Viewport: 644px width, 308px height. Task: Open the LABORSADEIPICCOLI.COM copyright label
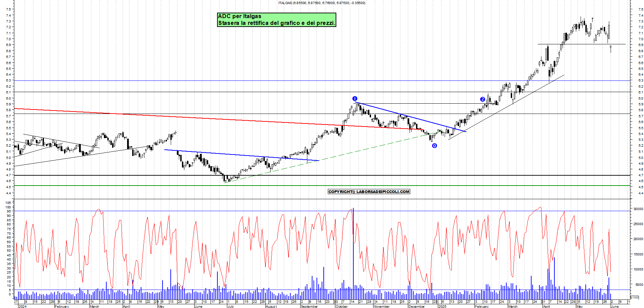click(x=369, y=192)
